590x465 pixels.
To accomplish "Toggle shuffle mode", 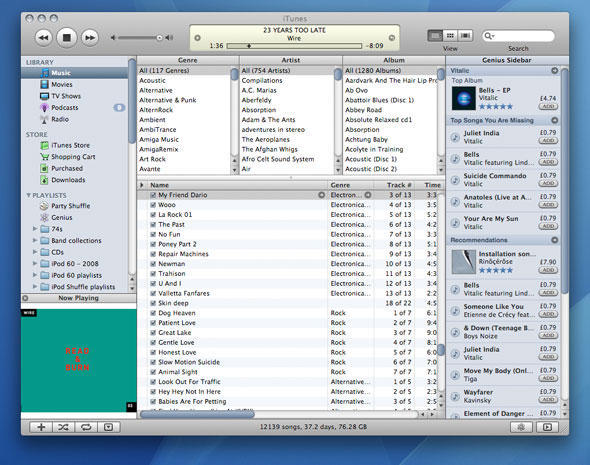I will pyautogui.click(x=64, y=427).
